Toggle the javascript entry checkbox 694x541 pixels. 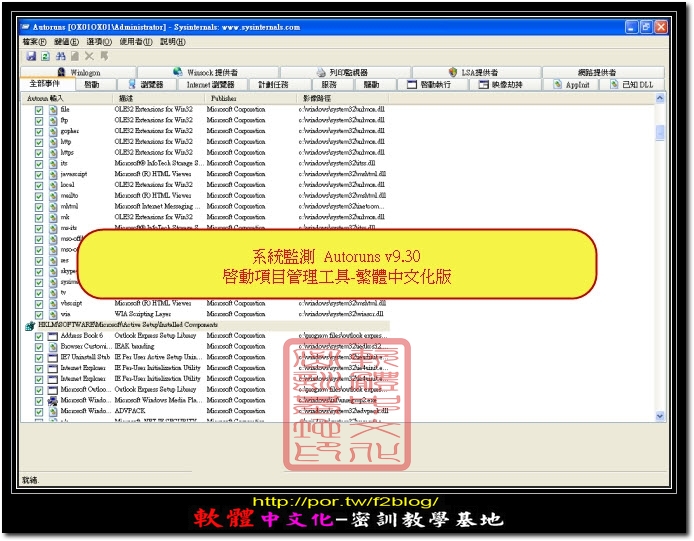pos(39,174)
